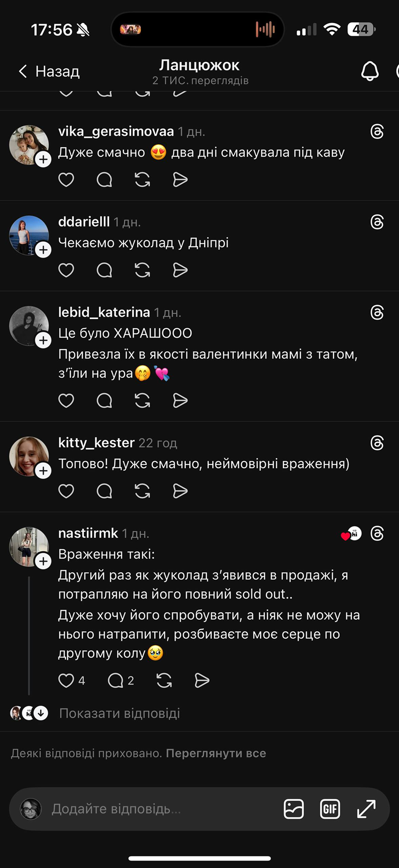The width and height of the screenshot is (399, 868).
Task: Like vika_gerasimovaa's comment with the heart
Action: (66, 180)
